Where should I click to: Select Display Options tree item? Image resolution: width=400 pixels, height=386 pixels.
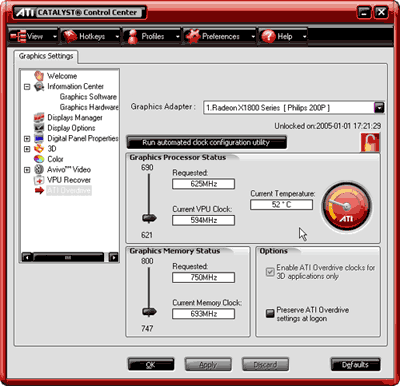[x=71, y=128]
